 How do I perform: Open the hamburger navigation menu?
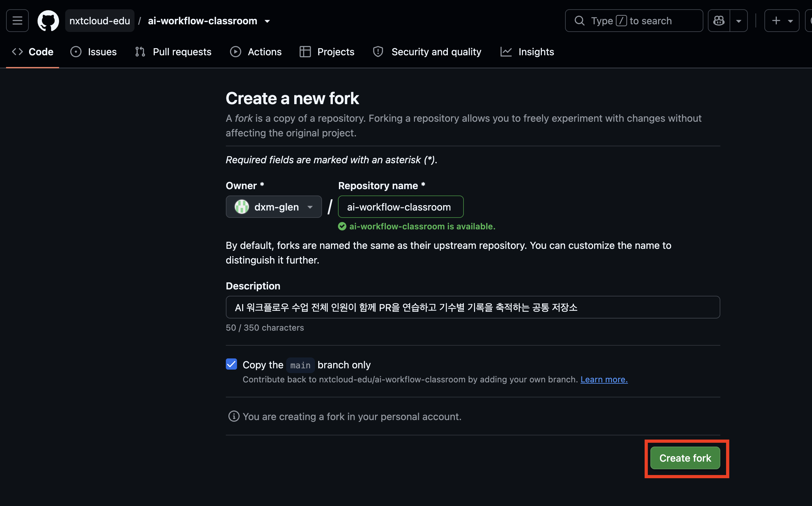[17, 21]
